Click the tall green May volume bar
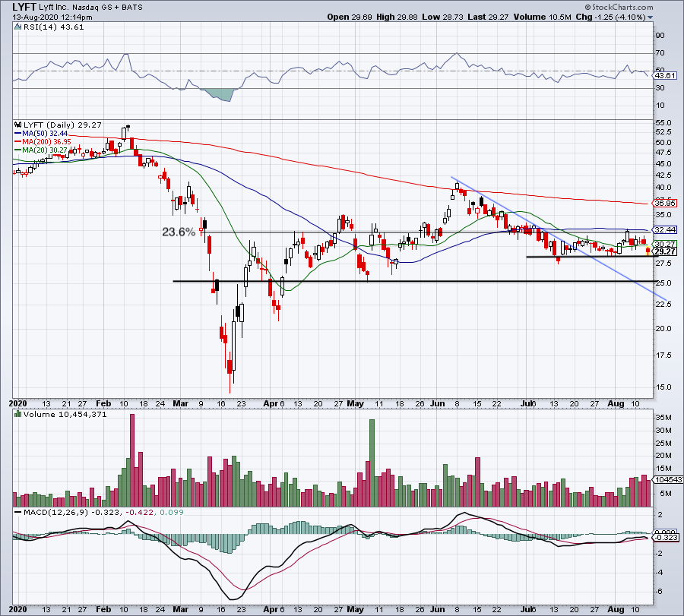 click(x=372, y=463)
